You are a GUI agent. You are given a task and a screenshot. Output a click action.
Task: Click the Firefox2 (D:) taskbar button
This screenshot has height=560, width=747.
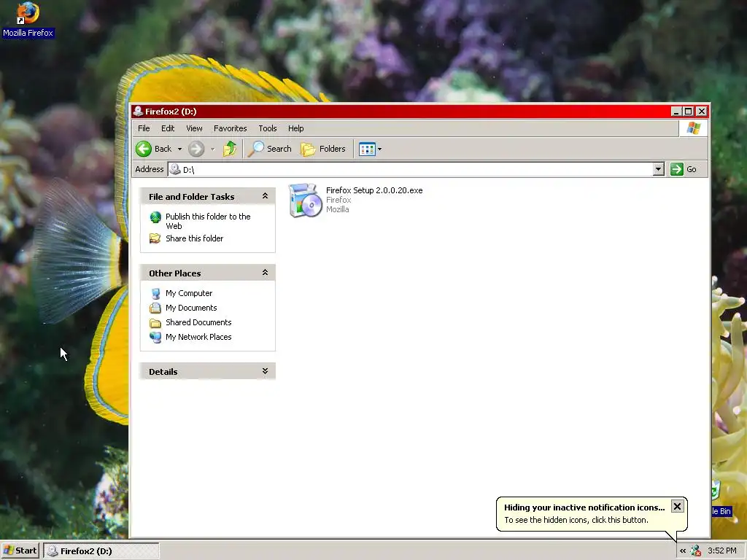pyautogui.click(x=101, y=551)
